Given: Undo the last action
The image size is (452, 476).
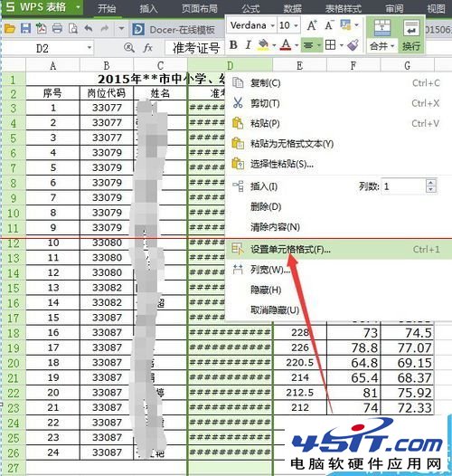Looking at the screenshot, I should pos(89,29).
